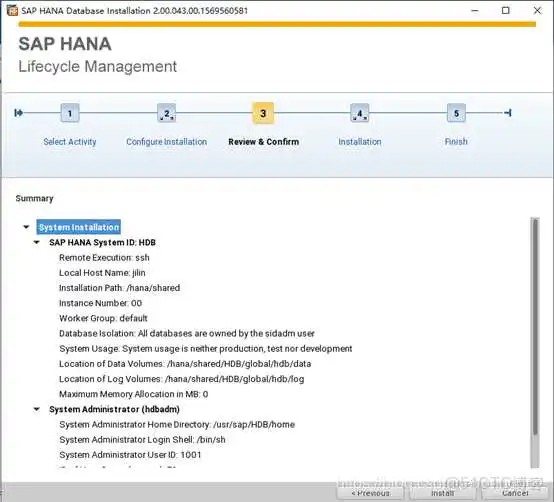
Task: Open the Configure Installation step
Action: (166, 142)
